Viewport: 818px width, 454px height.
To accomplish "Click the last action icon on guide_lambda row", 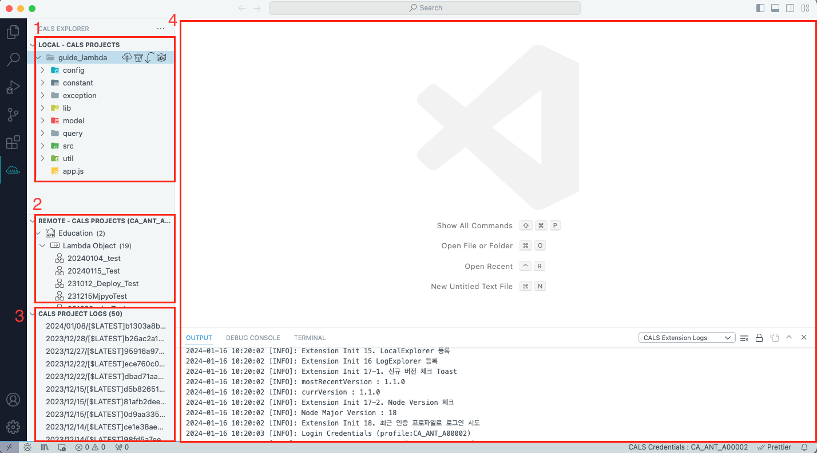I will coord(162,57).
